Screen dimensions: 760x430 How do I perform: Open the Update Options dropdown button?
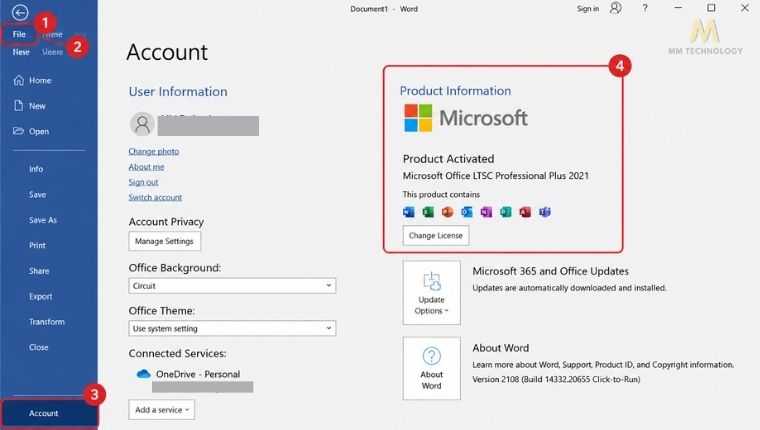431,293
